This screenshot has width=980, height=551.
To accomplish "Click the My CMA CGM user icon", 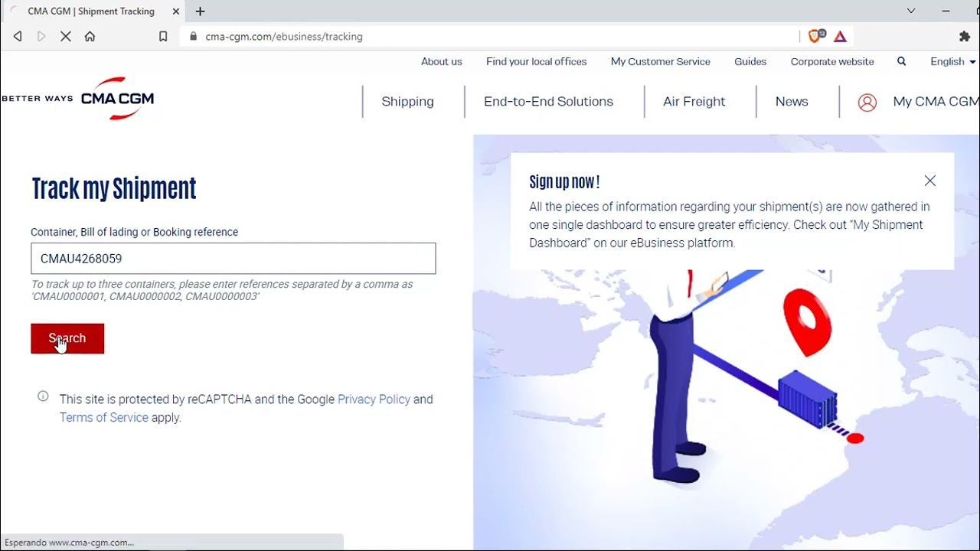I will click(x=867, y=102).
